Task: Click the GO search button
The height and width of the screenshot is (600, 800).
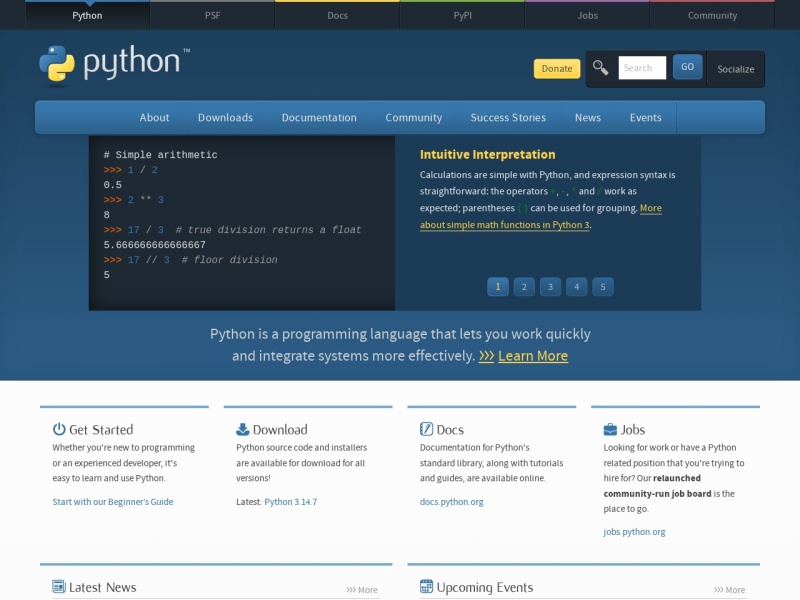Action: coord(687,67)
